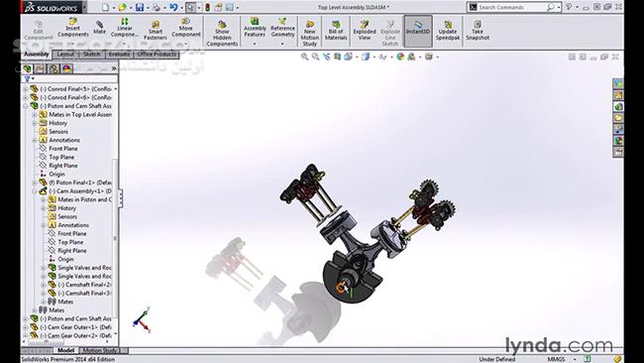The image size is (644, 363).
Task: Click Update Speedpak
Action: click(448, 31)
